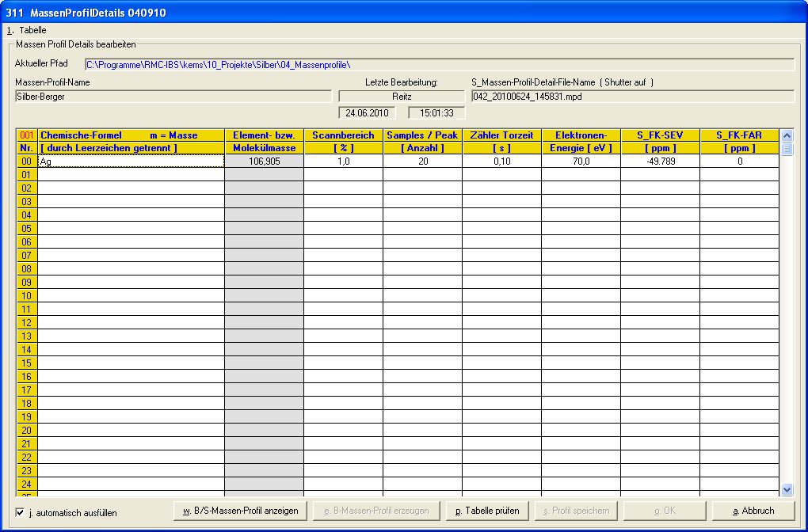This screenshot has height=532, width=808.
Task: Click the 'o. OK' button
Action: coord(665,511)
